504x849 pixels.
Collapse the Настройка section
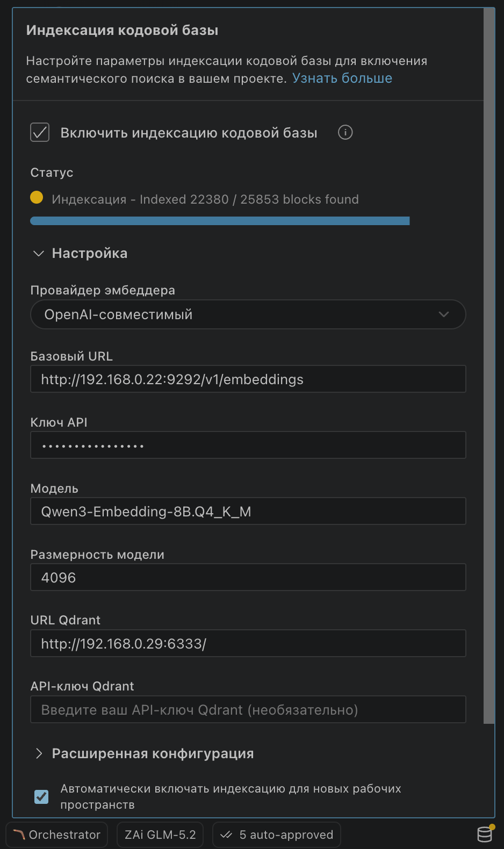click(x=80, y=253)
